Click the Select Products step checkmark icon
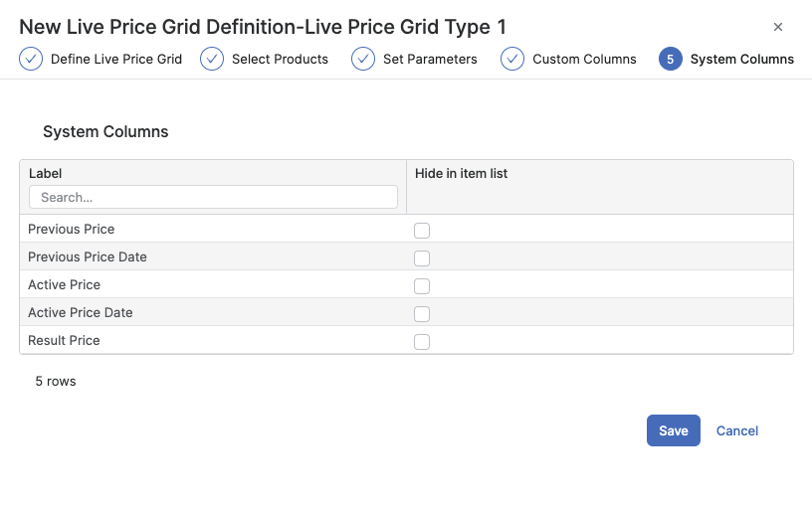 pyautogui.click(x=212, y=59)
